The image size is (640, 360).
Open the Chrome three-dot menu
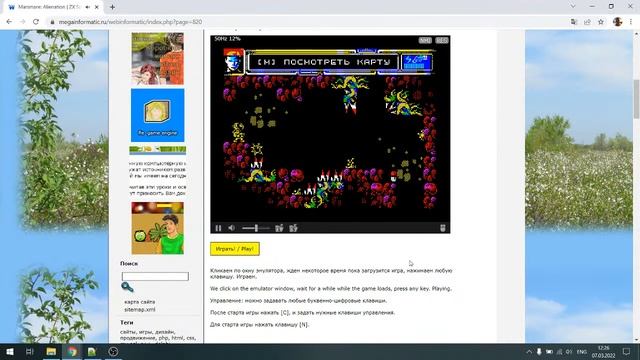pos(631,22)
